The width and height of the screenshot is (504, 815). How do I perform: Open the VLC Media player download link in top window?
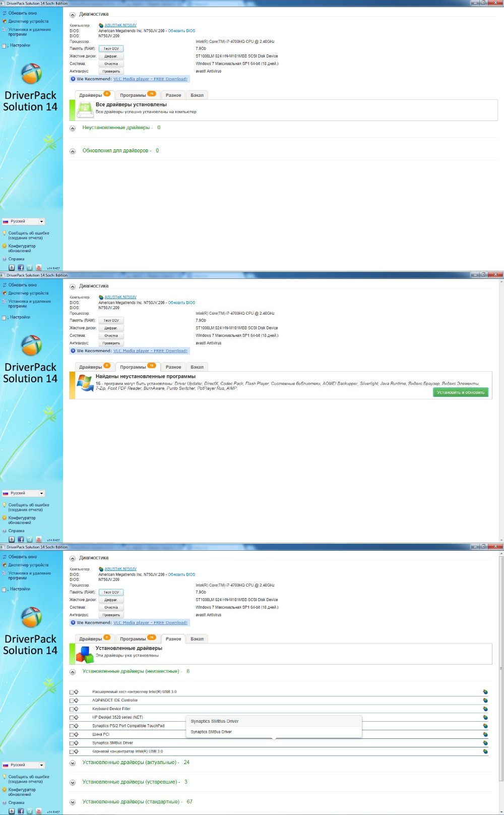150,79
